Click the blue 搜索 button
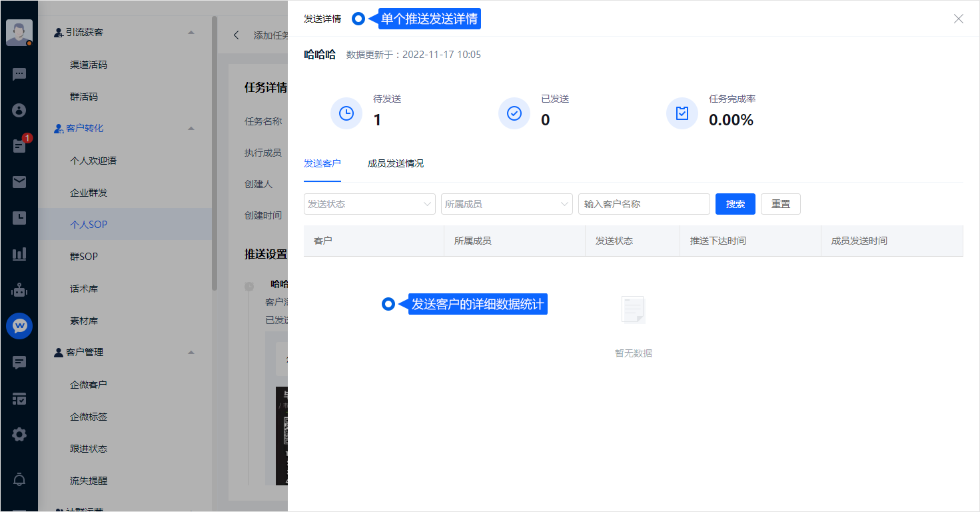980x512 pixels. (x=735, y=204)
